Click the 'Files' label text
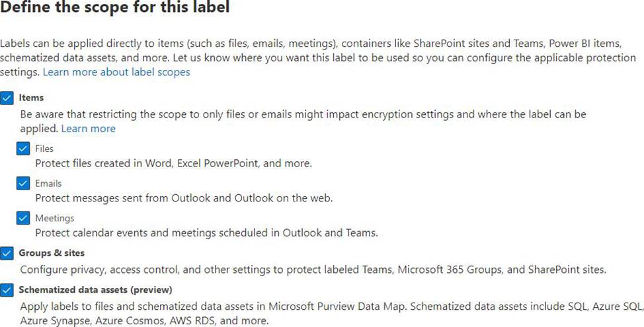The width and height of the screenshot is (644, 327). click(44, 149)
